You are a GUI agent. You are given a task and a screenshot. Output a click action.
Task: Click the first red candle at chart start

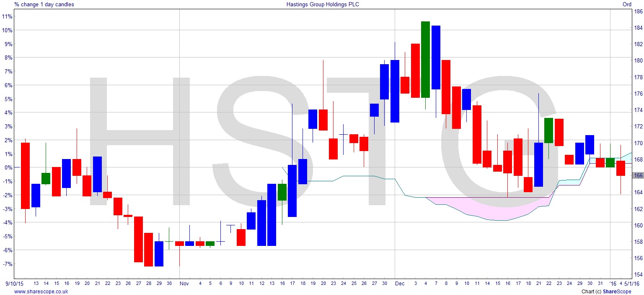[25, 176]
